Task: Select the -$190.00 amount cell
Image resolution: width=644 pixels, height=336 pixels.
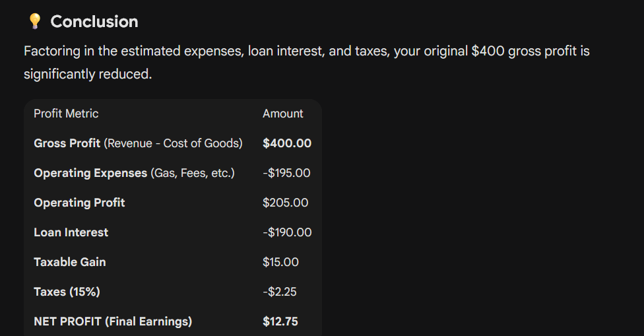Action: click(x=286, y=232)
